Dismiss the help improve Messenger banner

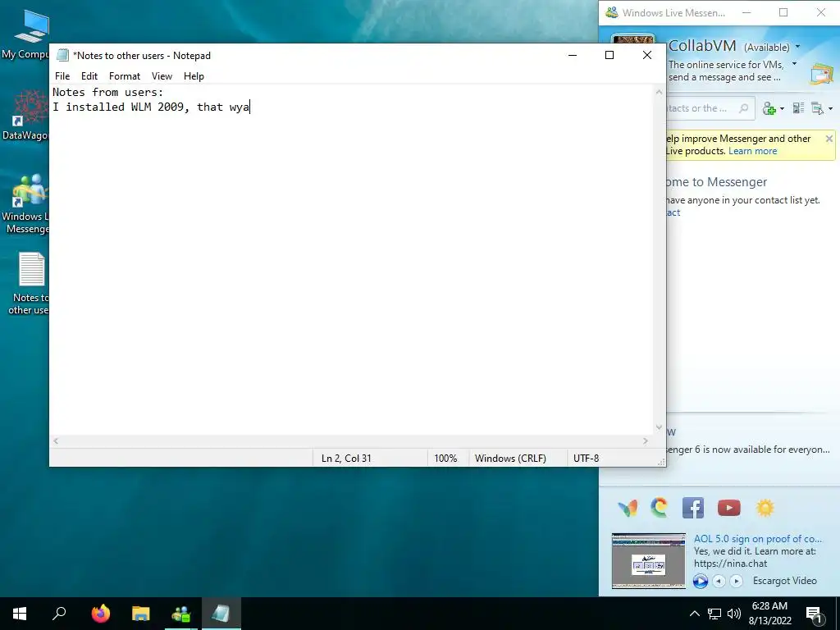[x=829, y=139]
